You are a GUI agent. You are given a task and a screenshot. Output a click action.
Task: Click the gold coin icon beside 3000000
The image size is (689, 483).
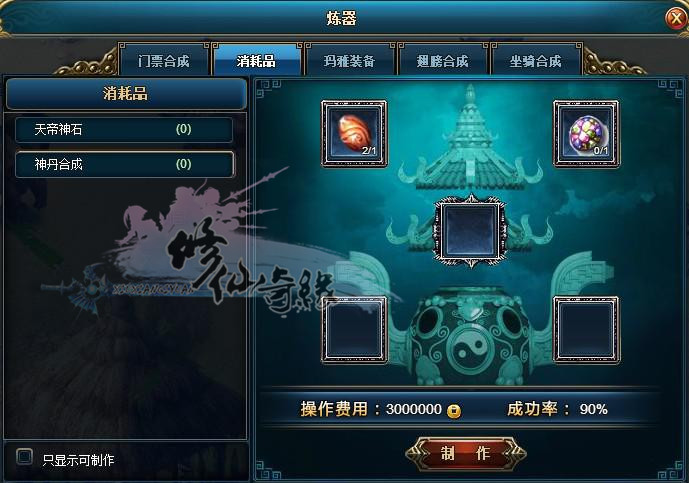(454, 411)
